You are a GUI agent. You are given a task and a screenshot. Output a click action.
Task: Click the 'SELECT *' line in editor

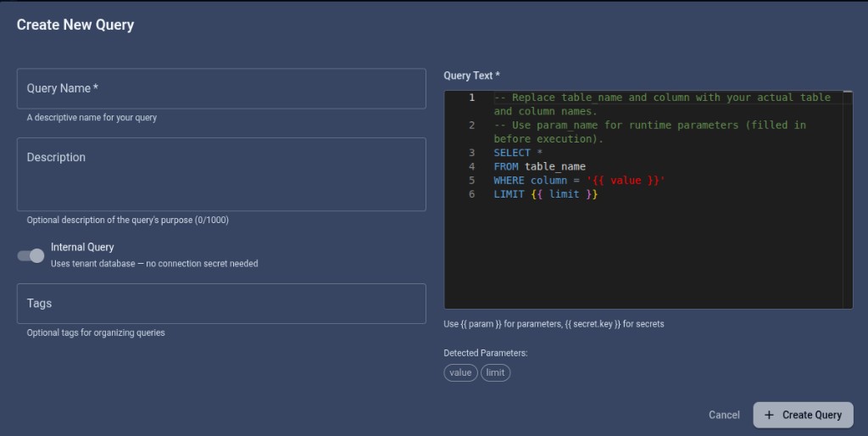tap(518, 153)
